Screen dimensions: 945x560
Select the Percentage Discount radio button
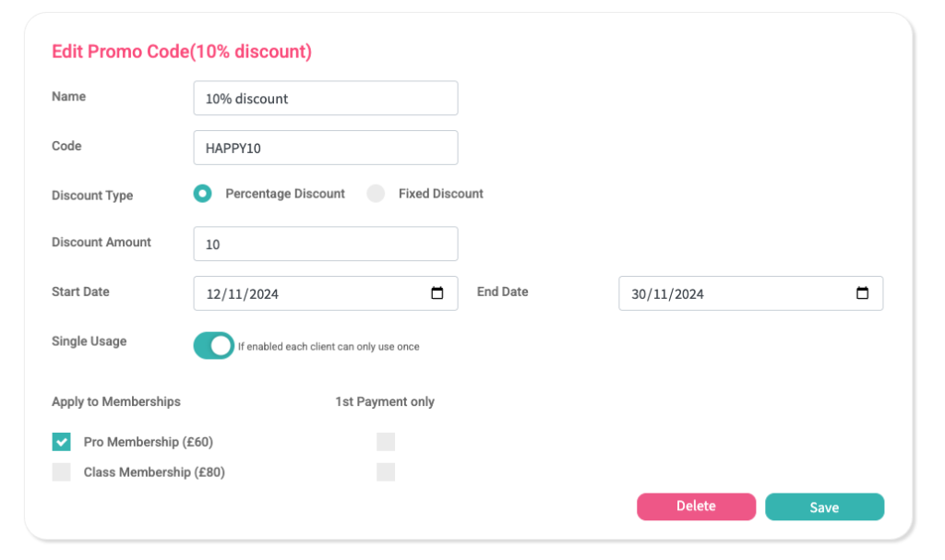click(x=202, y=194)
